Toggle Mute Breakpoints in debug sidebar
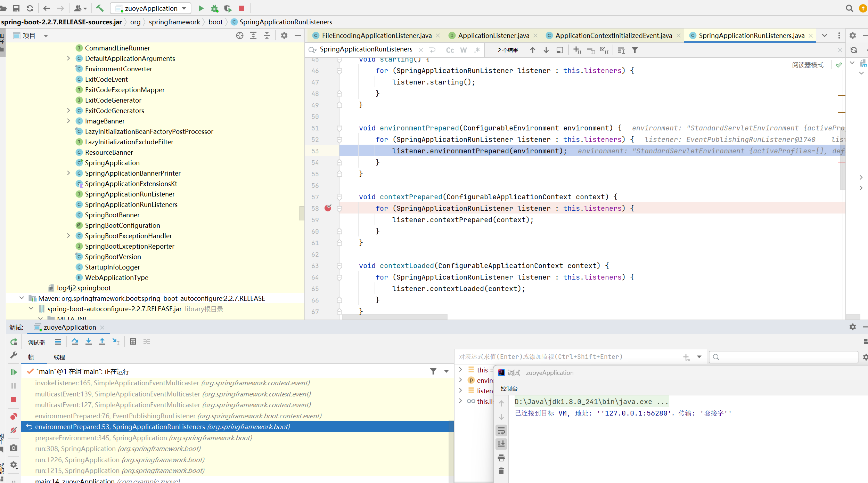 (14, 430)
